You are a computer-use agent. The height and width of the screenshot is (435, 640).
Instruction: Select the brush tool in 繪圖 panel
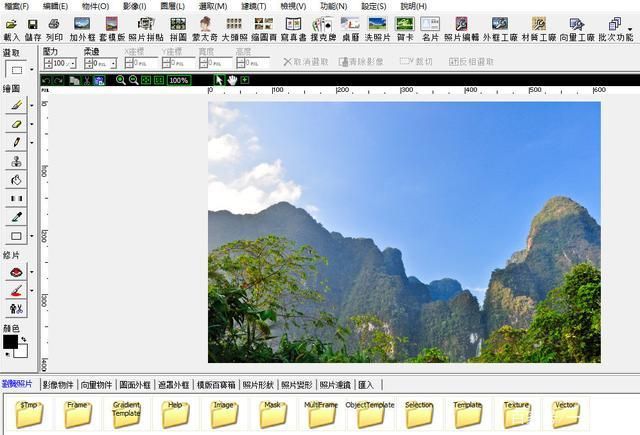tap(16, 105)
